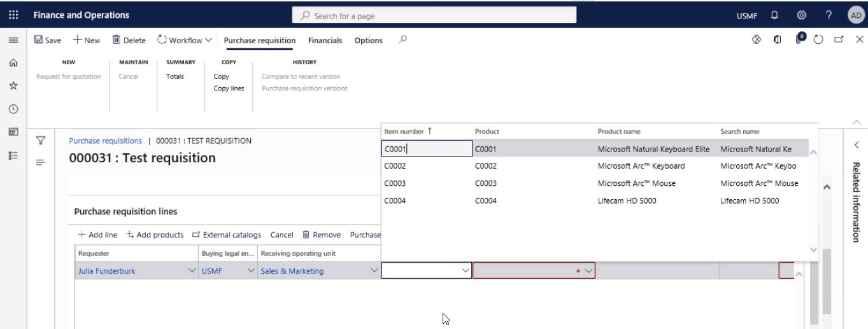Click Delete in the action pane
Viewport: 868px width, 329px height.
129,40
